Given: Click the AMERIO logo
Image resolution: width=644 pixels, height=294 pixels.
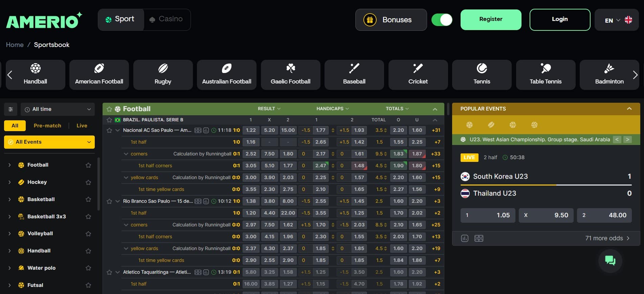Looking at the screenshot, I should tap(44, 20).
